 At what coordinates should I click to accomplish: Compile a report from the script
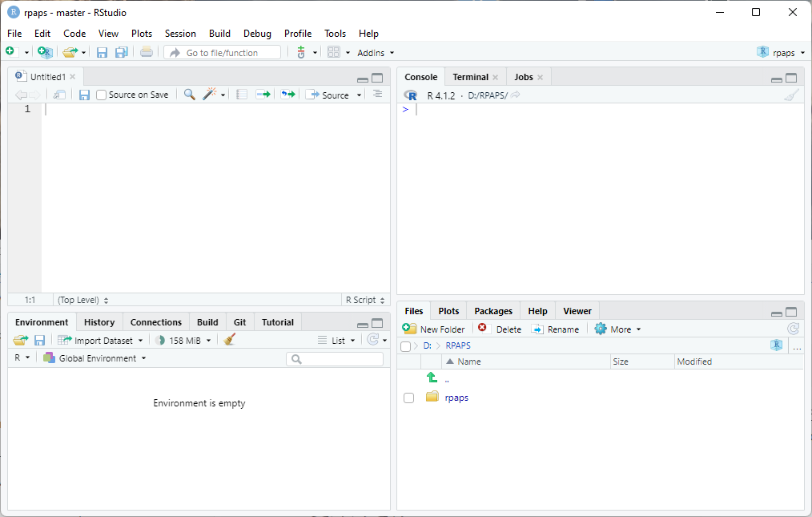coord(241,95)
